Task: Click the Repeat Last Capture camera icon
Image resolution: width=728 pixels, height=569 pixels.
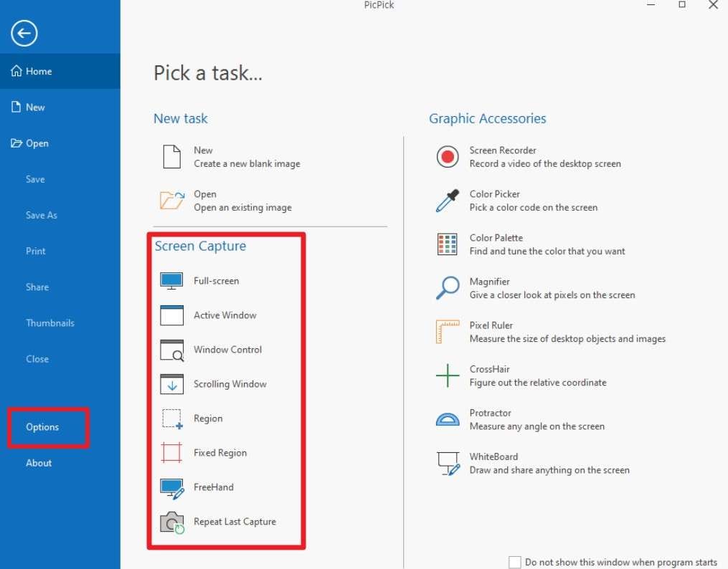Action: 172,522
